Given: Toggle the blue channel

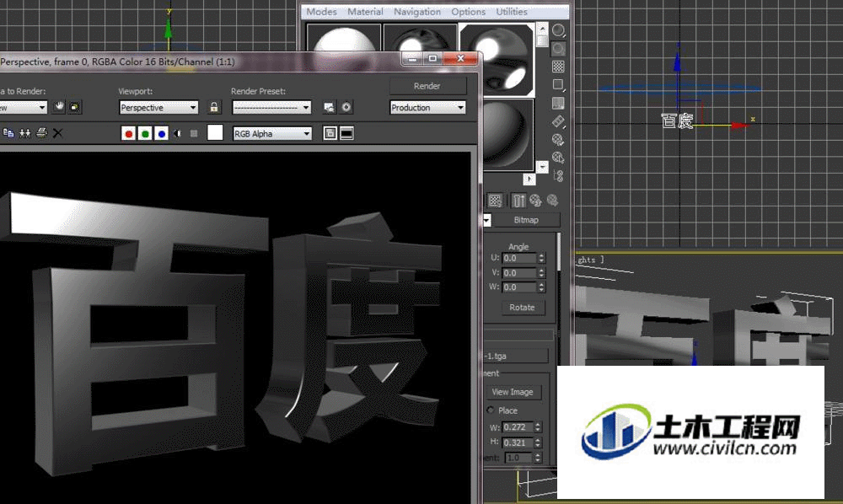Looking at the screenshot, I should tap(161, 133).
